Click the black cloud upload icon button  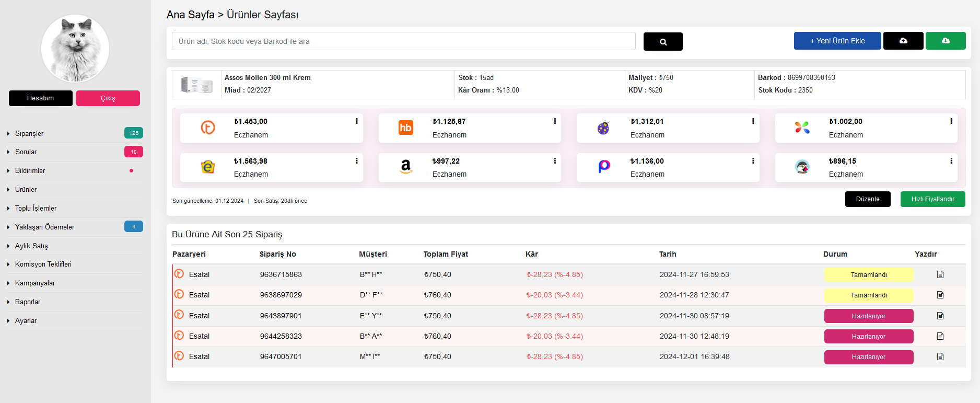(903, 41)
